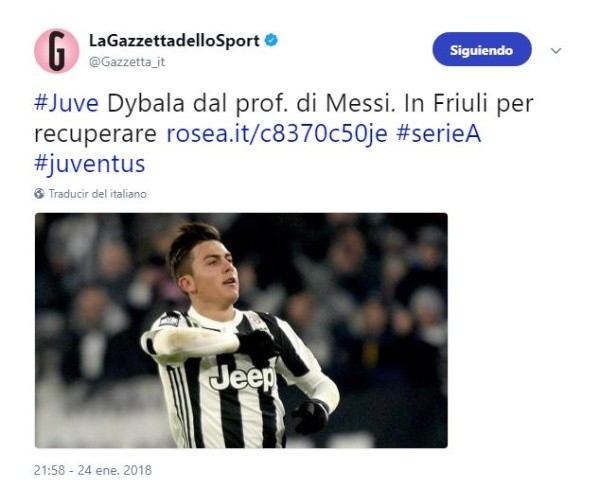The height and width of the screenshot is (488, 600).
Task: Click Traducir del italiano
Action: [98, 194]
